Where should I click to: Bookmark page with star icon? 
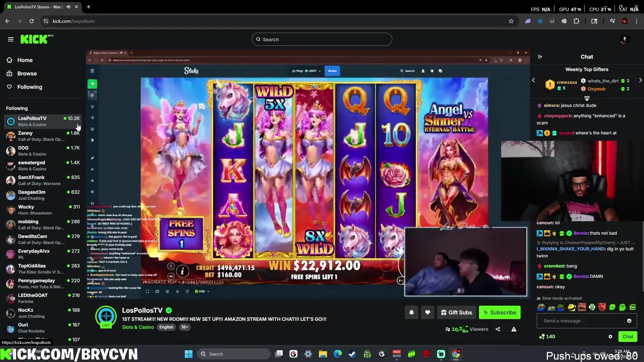pos(511,21)
